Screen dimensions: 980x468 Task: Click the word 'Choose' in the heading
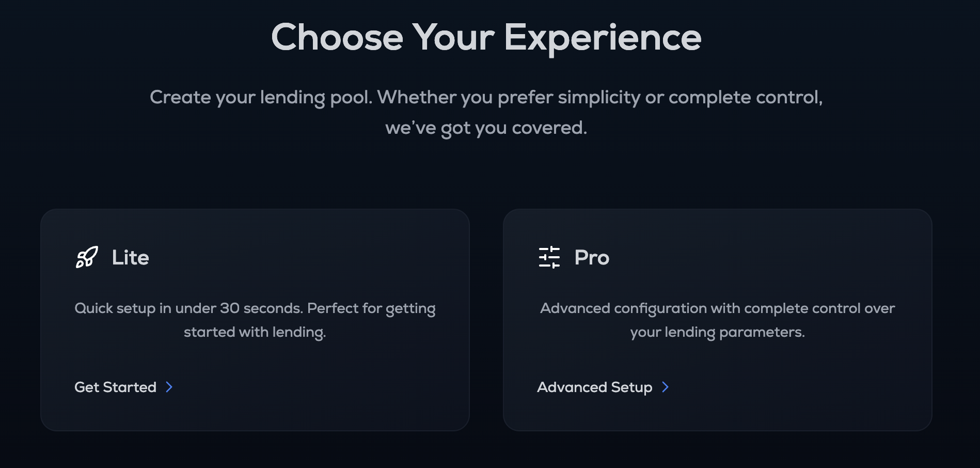(x=337, y=38)
